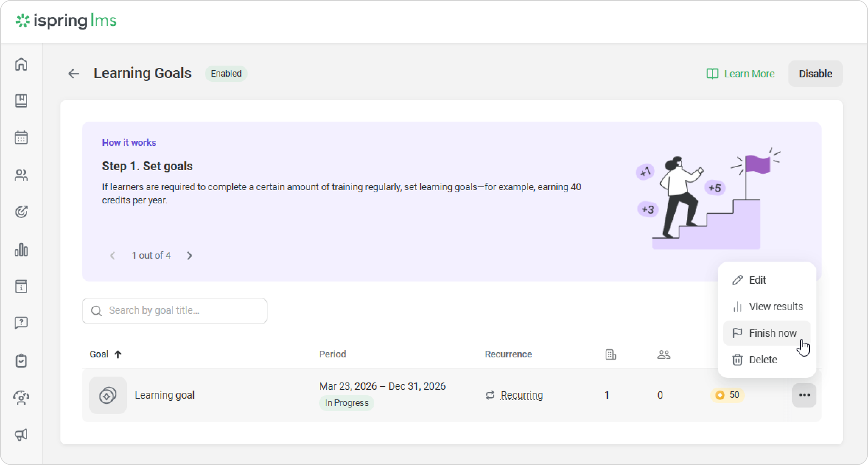Open the megaphone announcements icon in sidebar

click(21, 435)
